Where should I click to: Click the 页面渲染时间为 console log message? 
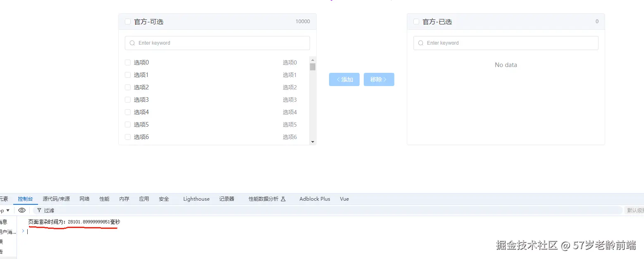tap(74, 222)
